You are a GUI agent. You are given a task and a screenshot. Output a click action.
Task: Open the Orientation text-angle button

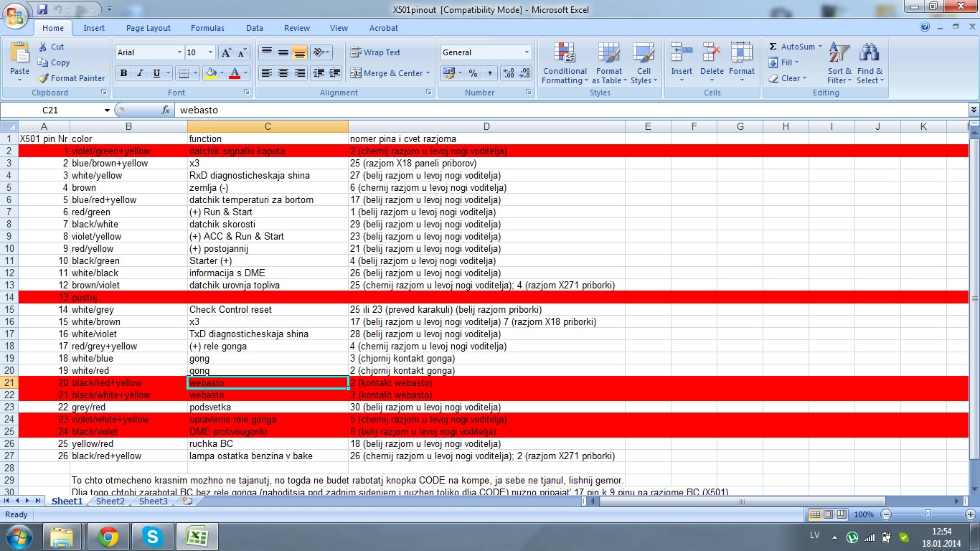[x=321, y=52]
